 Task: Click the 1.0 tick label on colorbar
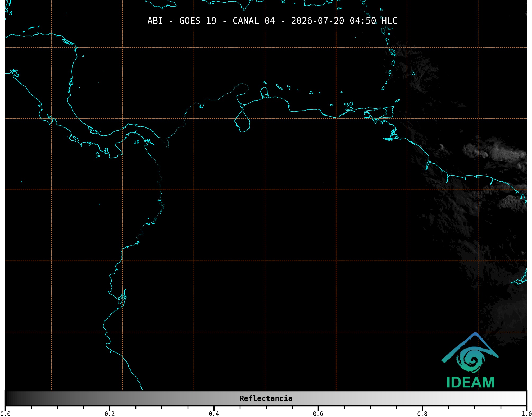[x=526, y=414]
